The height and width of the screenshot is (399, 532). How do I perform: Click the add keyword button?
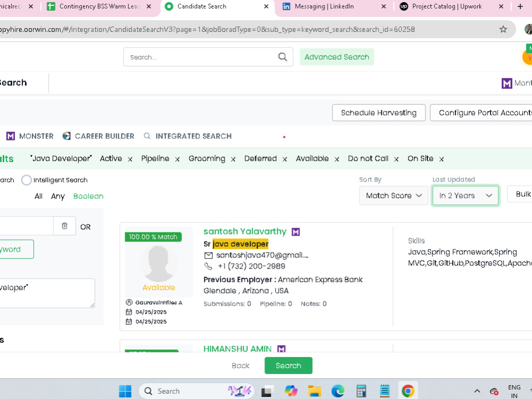pyautogui.click(x=16, y=249)
